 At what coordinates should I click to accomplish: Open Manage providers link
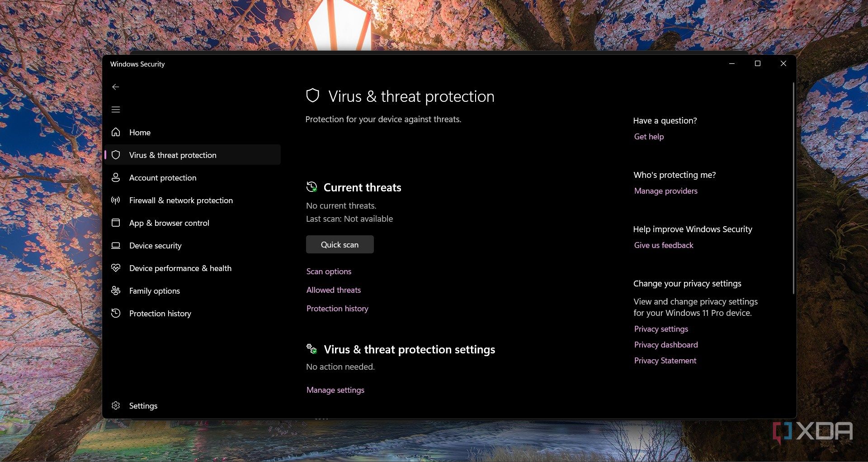coord(666,191)
